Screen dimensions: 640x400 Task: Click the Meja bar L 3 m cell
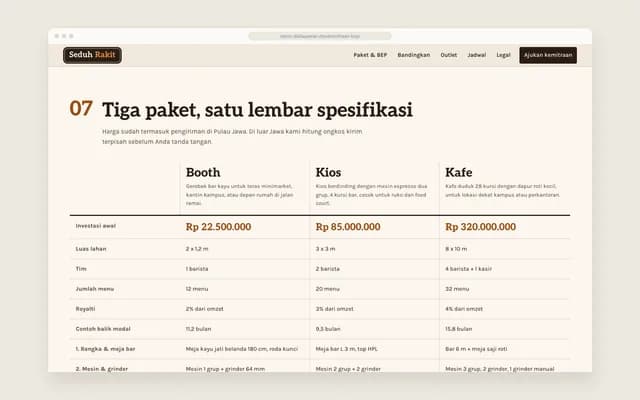point(347,349)
